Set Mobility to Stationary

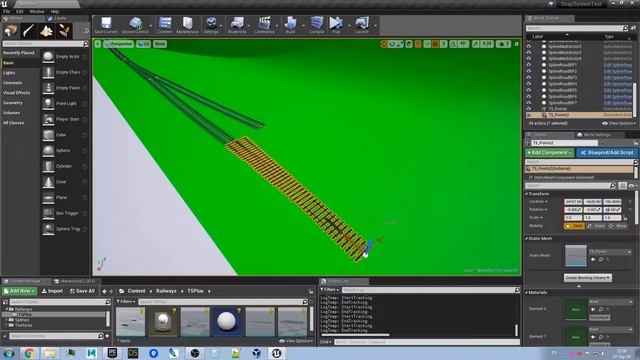pyautogui.click(x=597, y=226)
